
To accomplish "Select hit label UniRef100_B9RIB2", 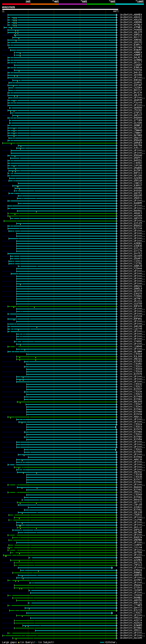I will coord(131,80).
